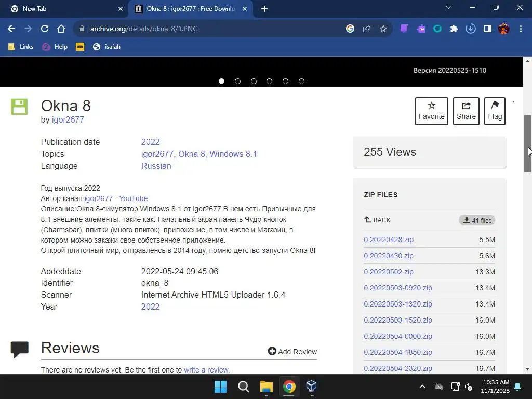Open the tab search dropdown arrow
The height and width of the screenshot is (399, 532).
pyautogui.click(x=448, y=7)
